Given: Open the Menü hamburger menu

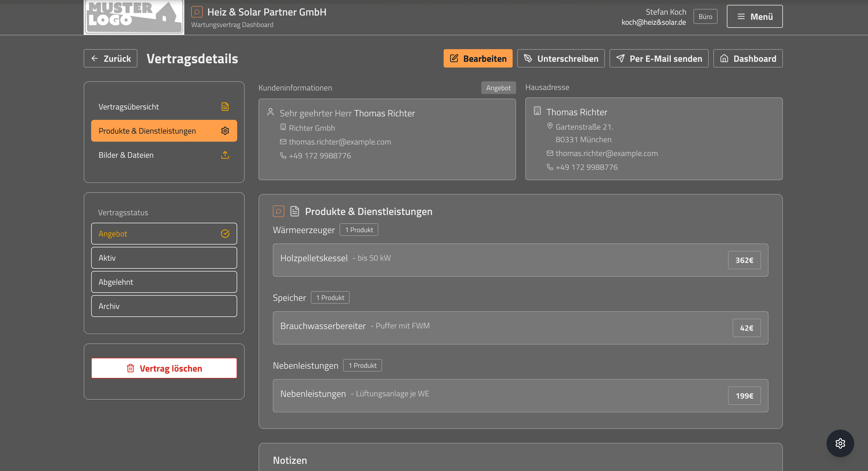Looking at the screenshot, I should point(754,16).
